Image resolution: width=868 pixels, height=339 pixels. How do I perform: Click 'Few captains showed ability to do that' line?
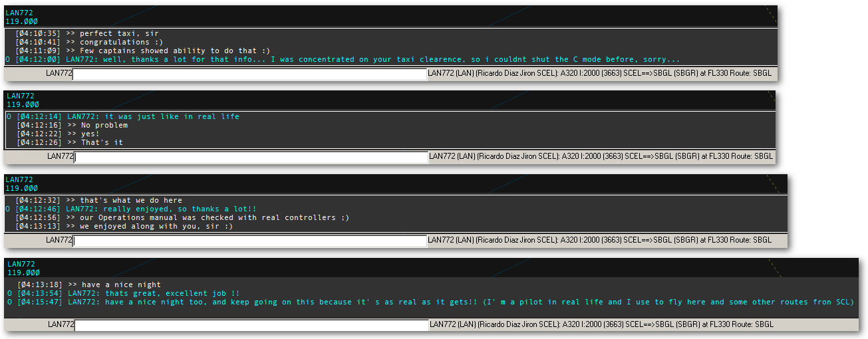pyautogui.click(x=143, y=51)
